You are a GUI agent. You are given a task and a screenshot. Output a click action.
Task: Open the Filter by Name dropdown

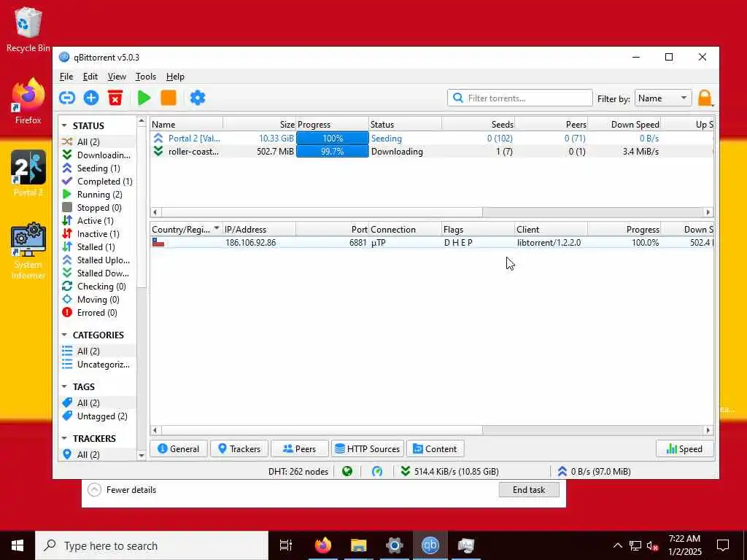tap(663, 98)
